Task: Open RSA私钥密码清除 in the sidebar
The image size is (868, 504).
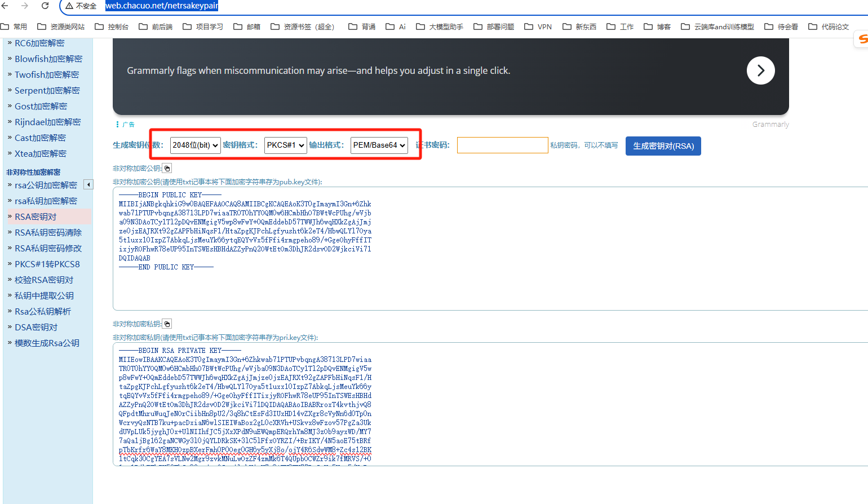Action: coord(48,232)
